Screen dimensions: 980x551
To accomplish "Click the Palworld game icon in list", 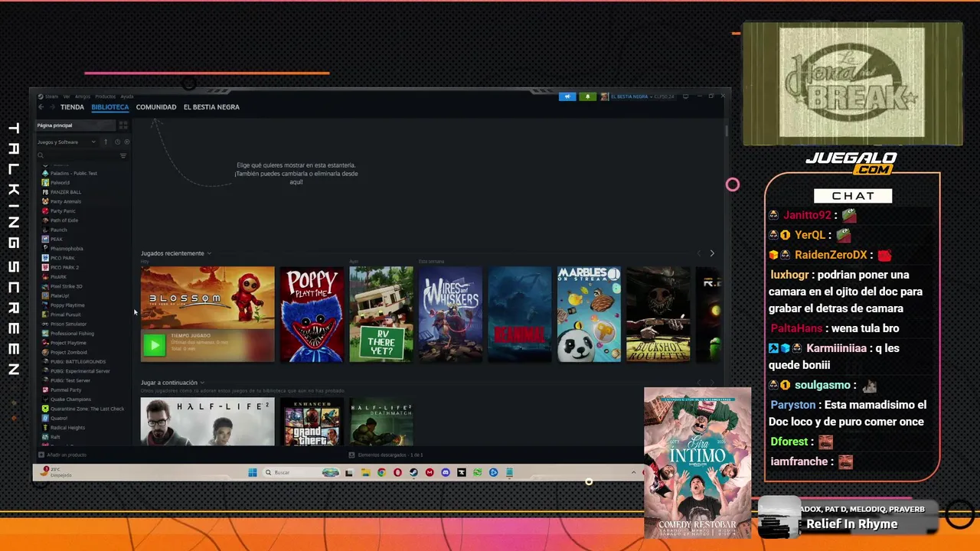I will pos(45,183).
